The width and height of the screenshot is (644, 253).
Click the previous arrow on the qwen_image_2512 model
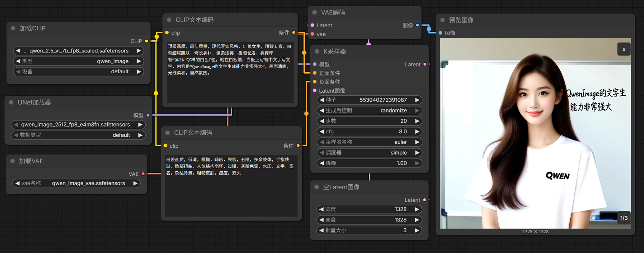click(16, 125)
